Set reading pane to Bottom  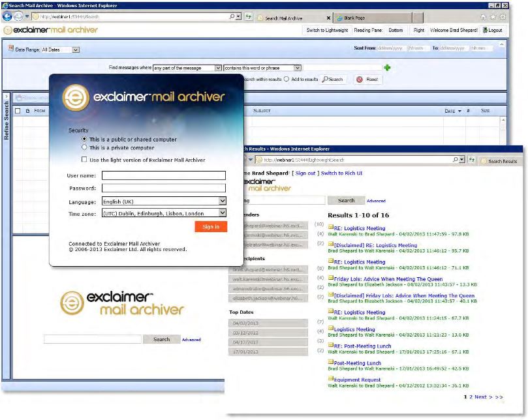(396, 30)
